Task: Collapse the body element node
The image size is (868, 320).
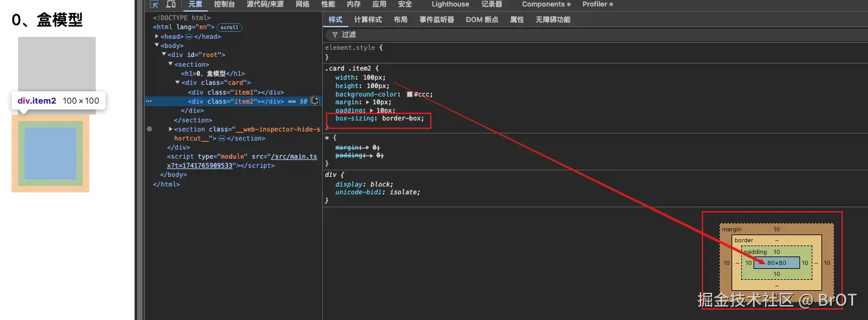Action: point(157,46)
